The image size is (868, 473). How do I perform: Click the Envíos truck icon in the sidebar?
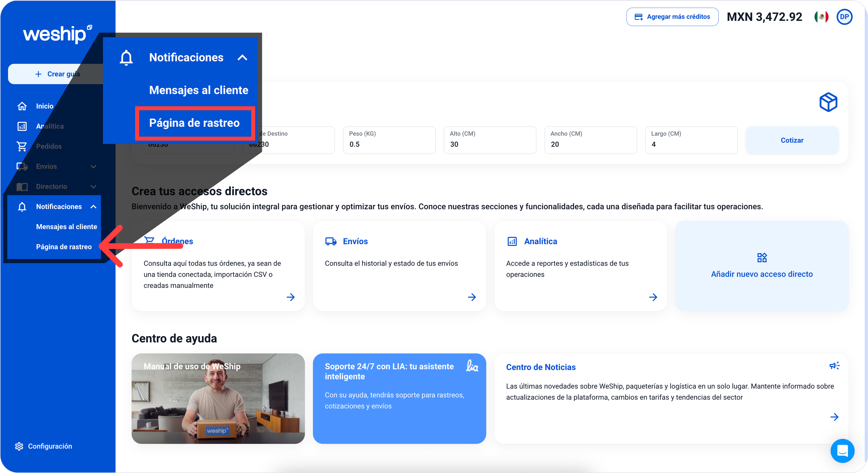pyautogui.click(x=22, y=167)
